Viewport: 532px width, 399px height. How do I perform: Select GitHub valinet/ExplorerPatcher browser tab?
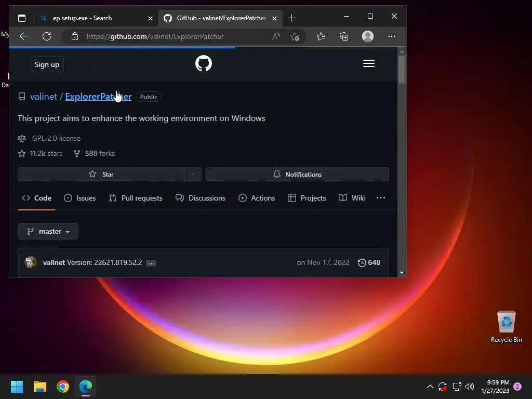(220, 18)
